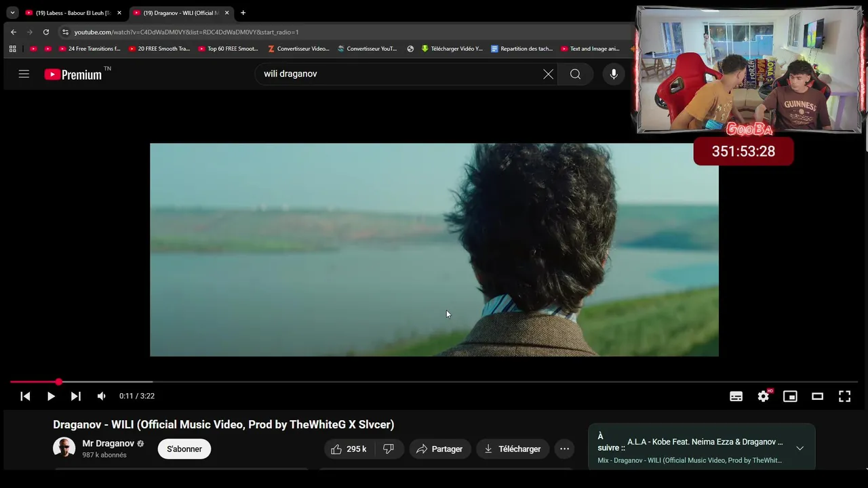The height and width of the screenshot is (488, 868).
Task: Switch to miniplayer mode
Action: pos(790,396)
